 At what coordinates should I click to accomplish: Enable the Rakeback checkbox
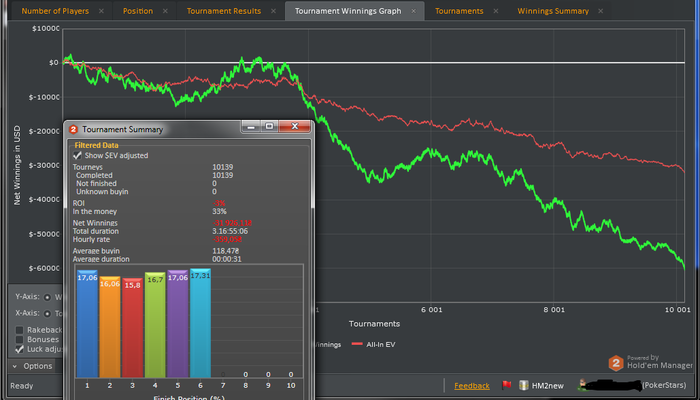(x=20, y=330)
